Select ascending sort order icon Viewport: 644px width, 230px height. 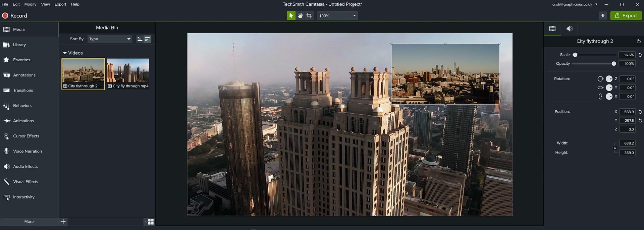point(140,39)
